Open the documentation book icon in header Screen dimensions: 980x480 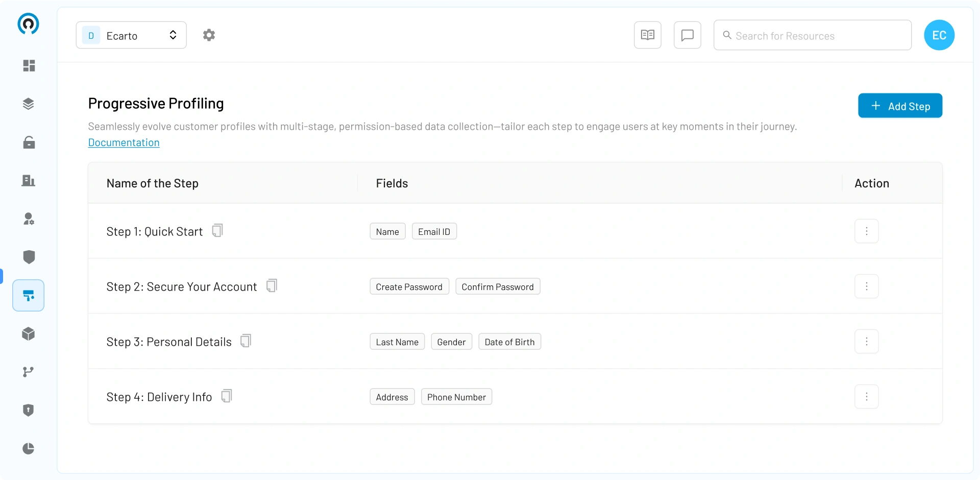[648, 35]
